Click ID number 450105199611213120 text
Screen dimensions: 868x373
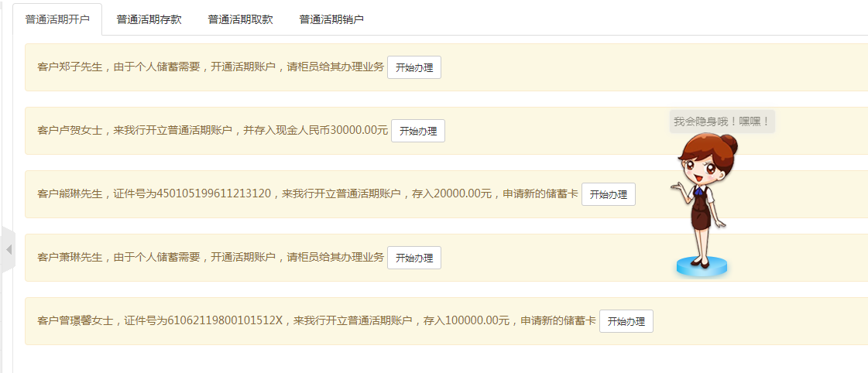point(214,194)
